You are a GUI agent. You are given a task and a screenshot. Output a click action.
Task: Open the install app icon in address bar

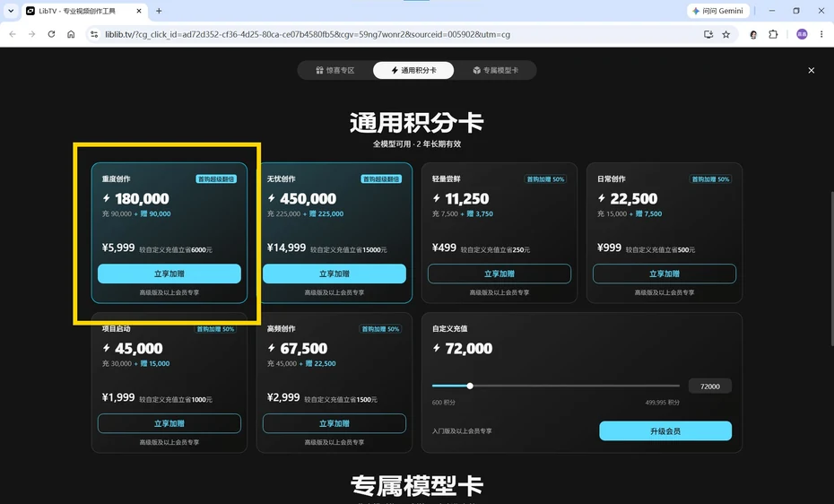708,34
